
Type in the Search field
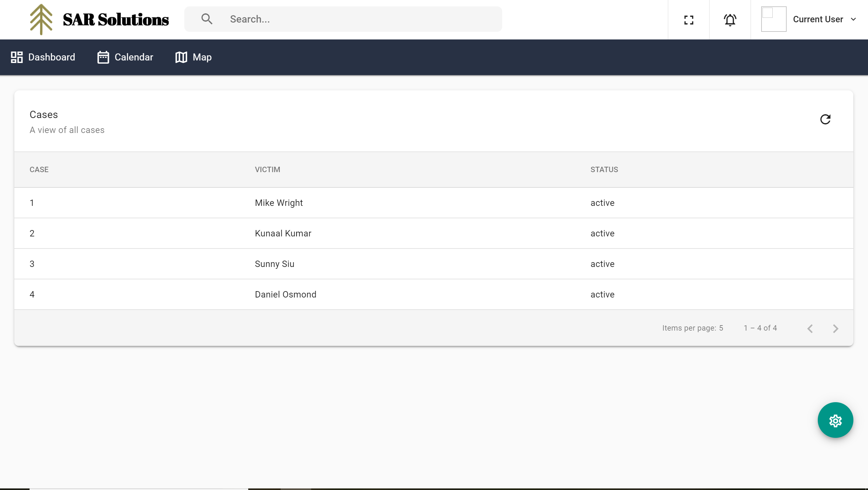click(360, 19)
